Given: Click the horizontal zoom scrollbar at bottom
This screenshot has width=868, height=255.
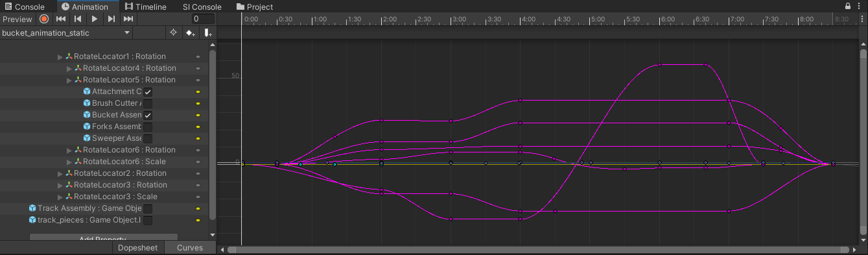Looking at the screenshot, I should [538, 249].
